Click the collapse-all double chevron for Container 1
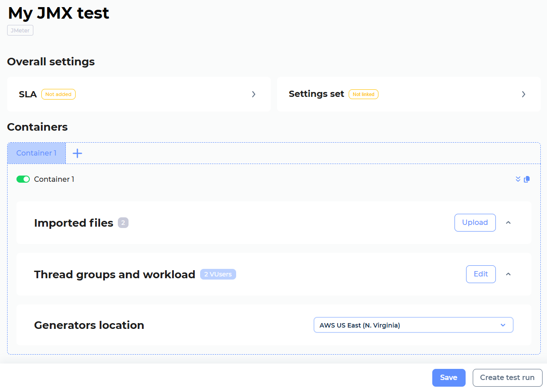The height and width of the screenshot is (392, 547). [x=518, y=179]
